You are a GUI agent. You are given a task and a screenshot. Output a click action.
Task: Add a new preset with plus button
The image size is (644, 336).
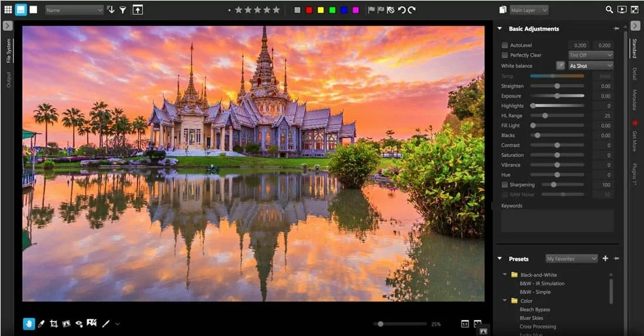pyautogui.click(x=605, y=258)
